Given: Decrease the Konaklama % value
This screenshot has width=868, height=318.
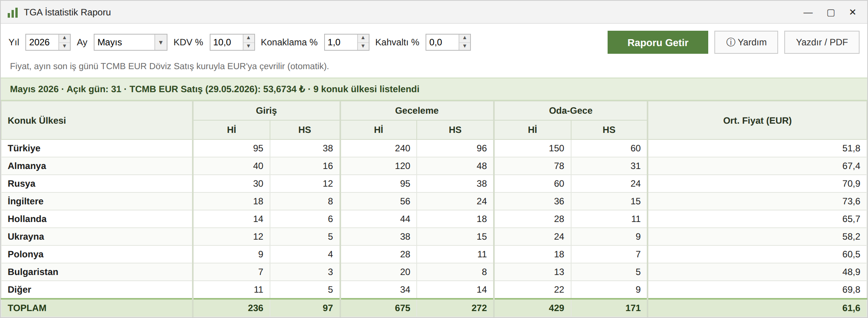Looking at the screenshot, I should pos(363,46).
